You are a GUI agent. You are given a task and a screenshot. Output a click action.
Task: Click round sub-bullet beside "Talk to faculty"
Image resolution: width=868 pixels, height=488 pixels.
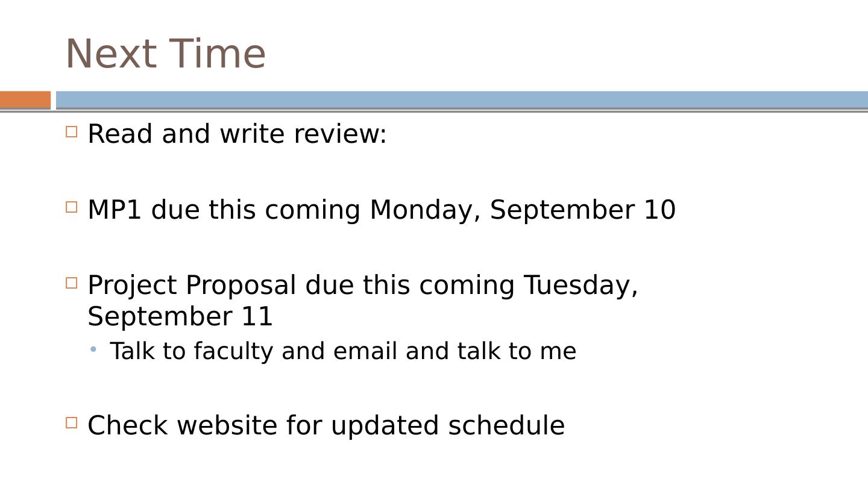[x=93, y=349]
